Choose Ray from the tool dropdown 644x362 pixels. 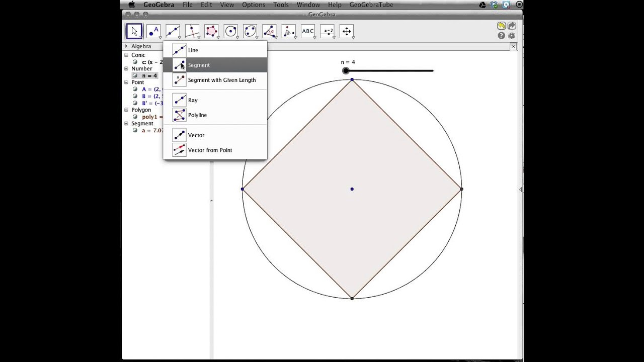tap(215, 100)
